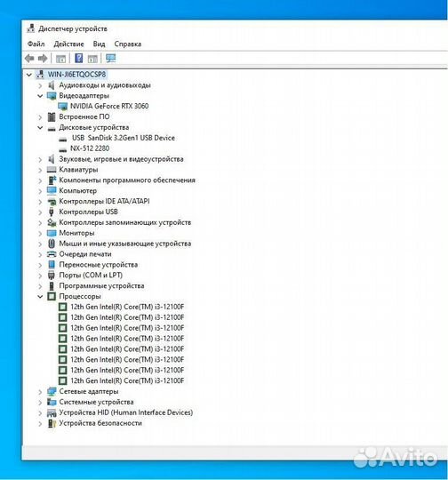Click the firmware icon for Встроенное ПО
The image size is (448, 480).
[x=52, y=116]
